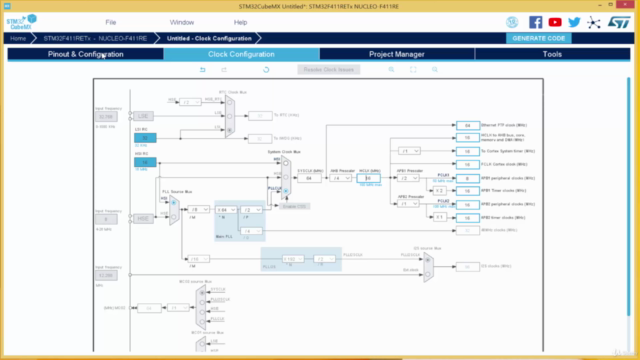Select SYSCLK in MCO2 source Mux
This screenshot has height=360, width=640.
[x=202, y=293]
